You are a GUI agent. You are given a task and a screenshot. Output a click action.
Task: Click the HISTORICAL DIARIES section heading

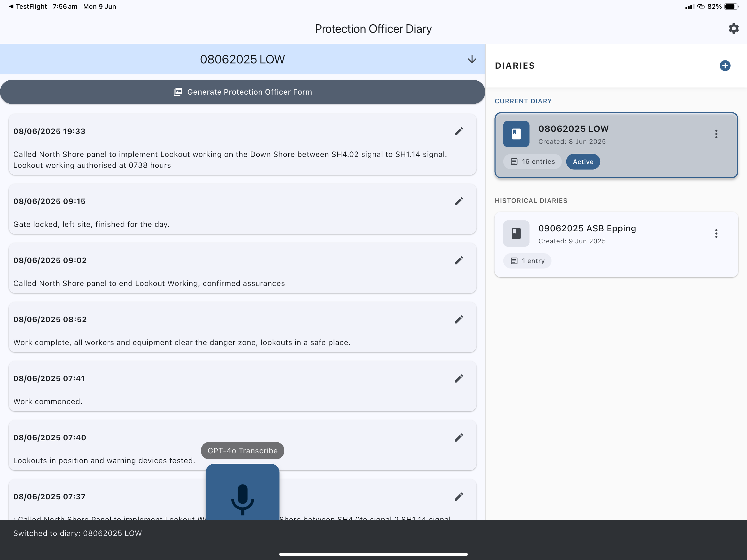tap(531, 201)
